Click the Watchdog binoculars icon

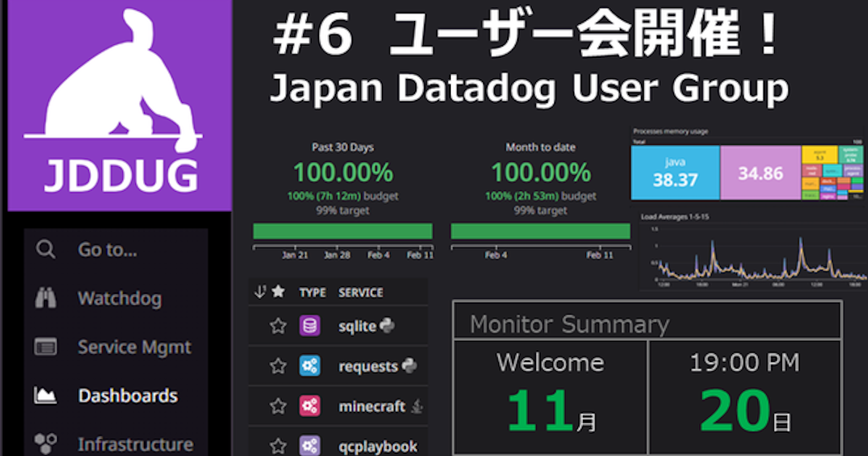pyautogui.click(x=46, y=298)
